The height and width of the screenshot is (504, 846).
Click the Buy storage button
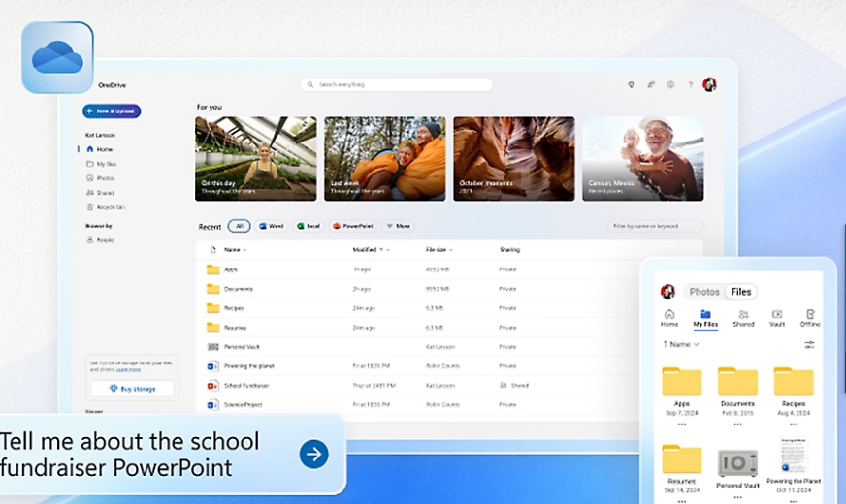coord(132,389)
